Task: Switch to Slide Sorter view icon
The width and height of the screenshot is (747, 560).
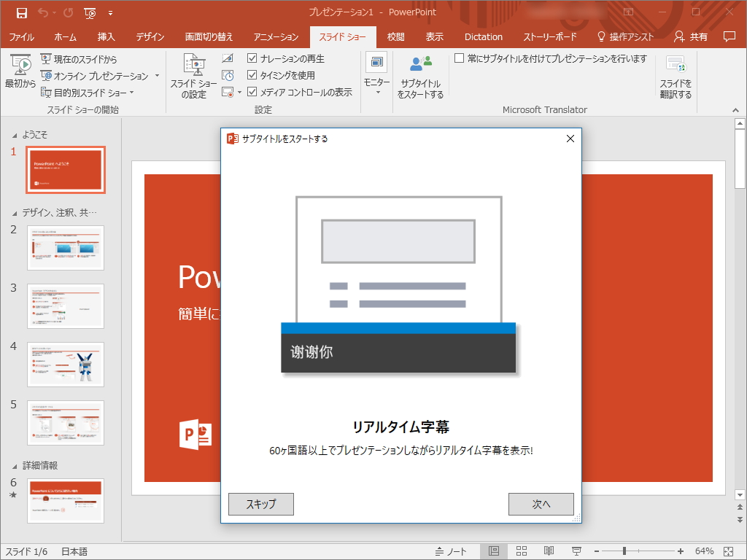Action: (x=522, y=551)
